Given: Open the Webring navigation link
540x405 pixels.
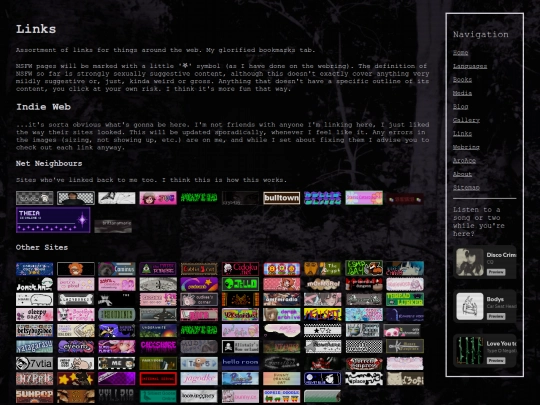Looking at the screenshot, I should pos(466,147).
